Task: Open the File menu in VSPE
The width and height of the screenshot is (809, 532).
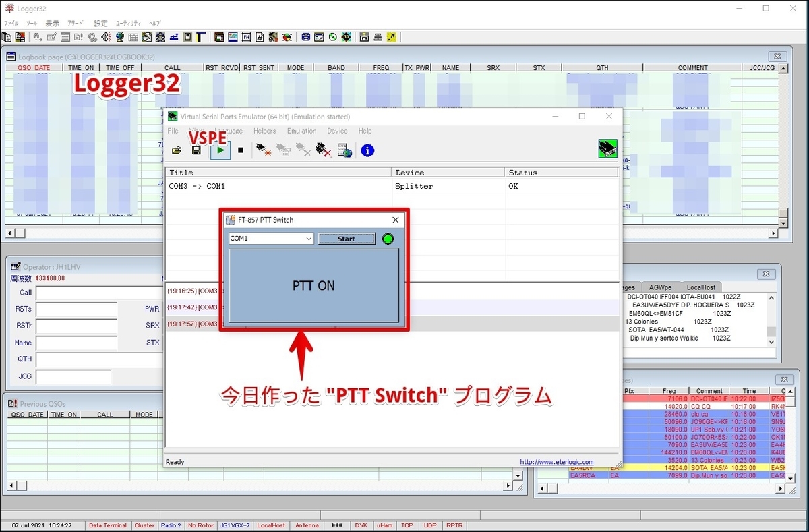Action: (x=173, y=131)
